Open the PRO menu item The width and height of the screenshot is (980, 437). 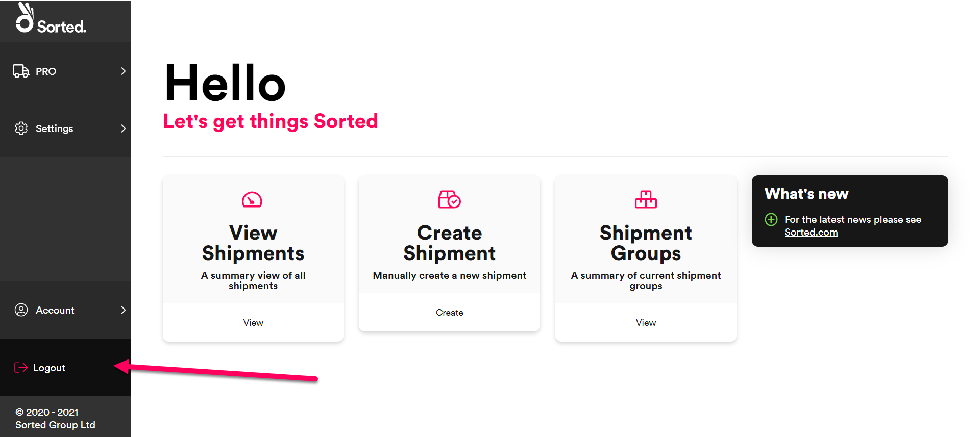(x=65, y=71)
